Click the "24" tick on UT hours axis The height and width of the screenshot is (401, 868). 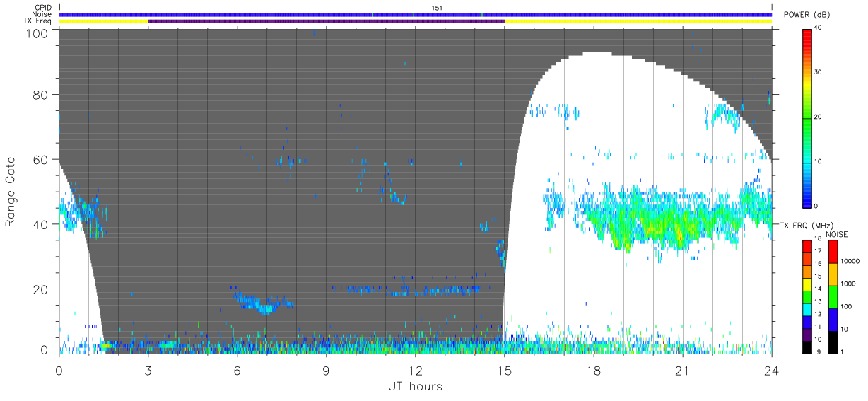pos(771,370)
